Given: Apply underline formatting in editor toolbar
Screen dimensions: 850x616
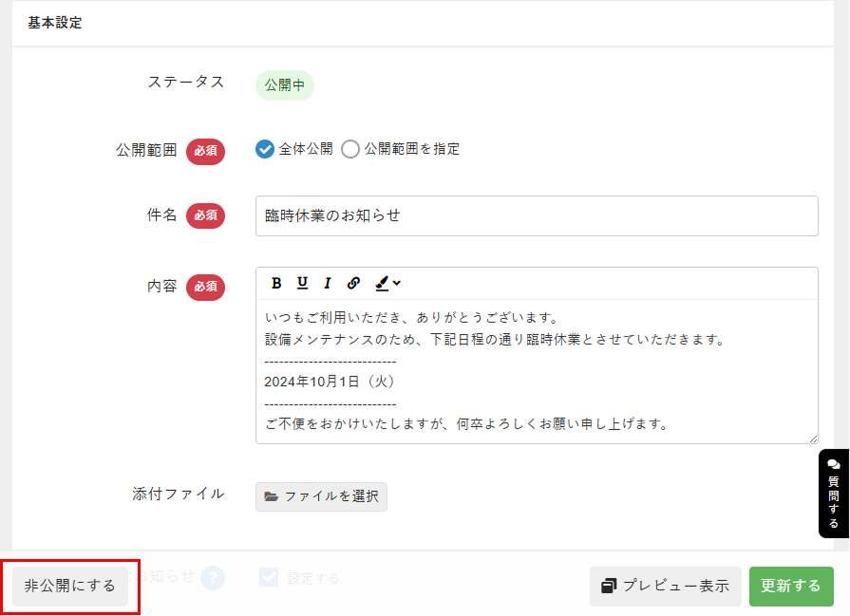Looking at the screenshot, I should [303, 283].
